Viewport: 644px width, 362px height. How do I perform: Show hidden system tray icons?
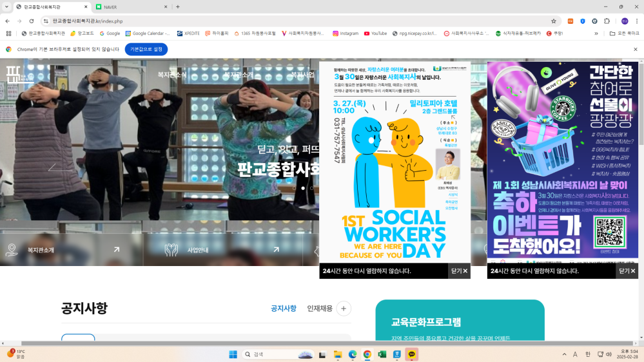564,354
